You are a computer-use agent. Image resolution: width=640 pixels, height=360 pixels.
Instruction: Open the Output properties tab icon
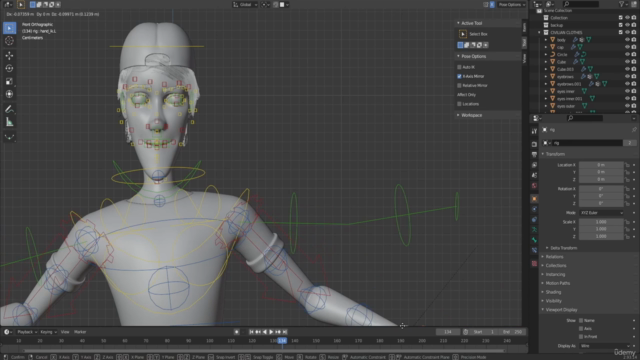tap(534, 155)
